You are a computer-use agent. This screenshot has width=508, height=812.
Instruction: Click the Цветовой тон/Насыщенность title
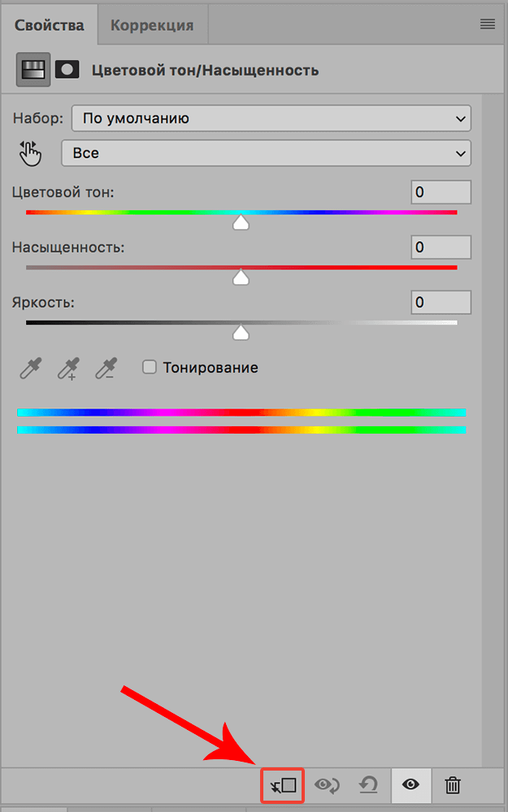click(x=205, y=71)
